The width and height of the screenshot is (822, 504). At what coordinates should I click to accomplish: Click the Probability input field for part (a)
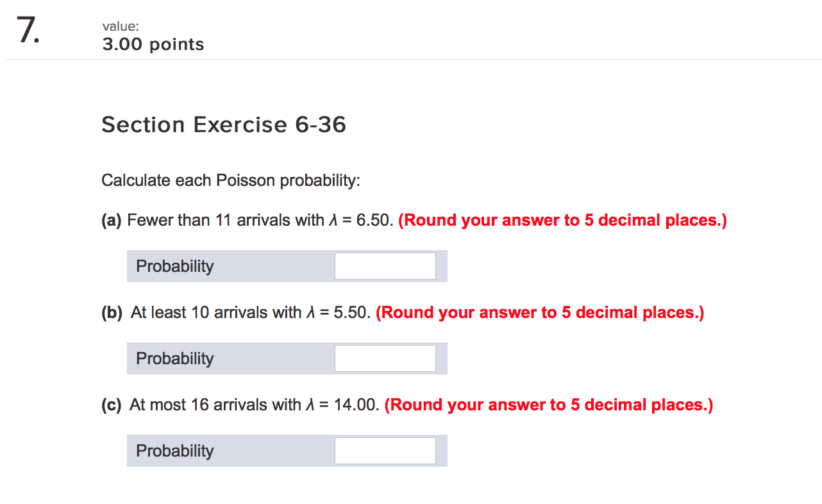tap(385, 265)
